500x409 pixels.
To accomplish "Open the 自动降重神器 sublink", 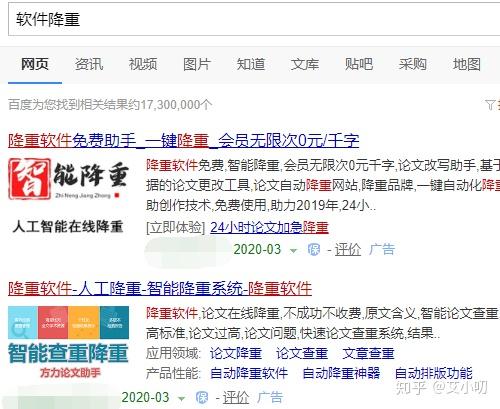I will pos(341,373).
